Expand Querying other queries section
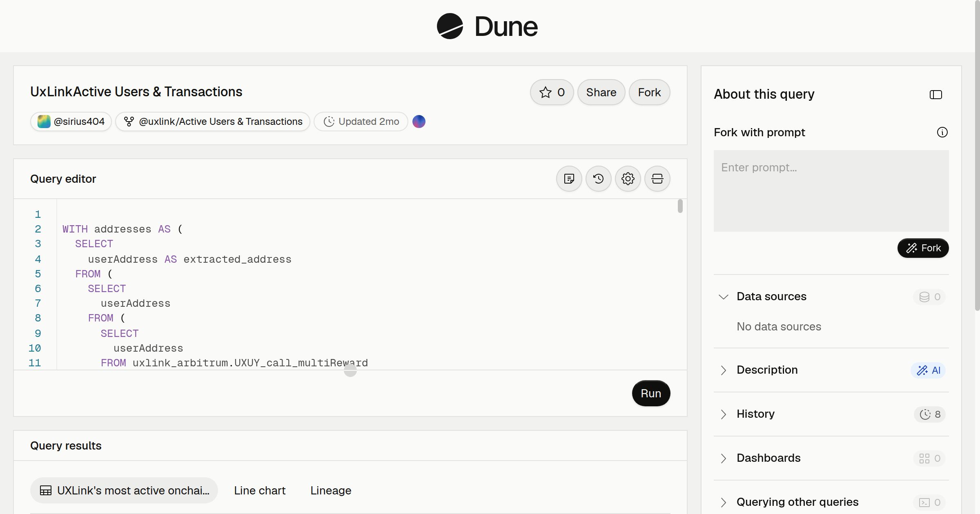This screenshot has width=980, height=514. click(x=724, y=502)
